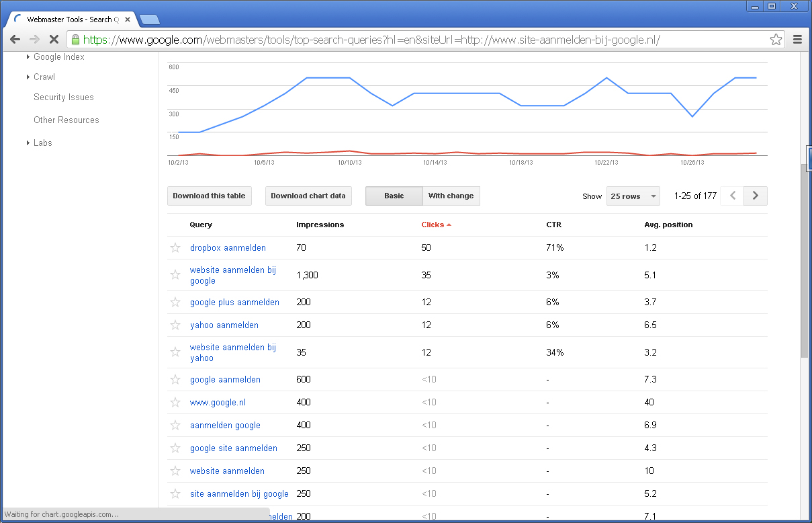
Task: Expand the Google Index sidebar section
Action: pyautogui.click(x=28, y=57)
